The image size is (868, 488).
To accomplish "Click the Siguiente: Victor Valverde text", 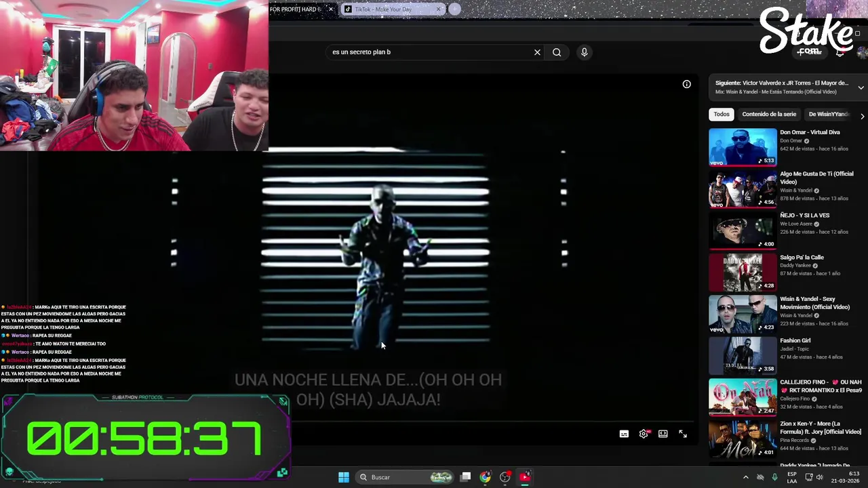I will (782, 83).
